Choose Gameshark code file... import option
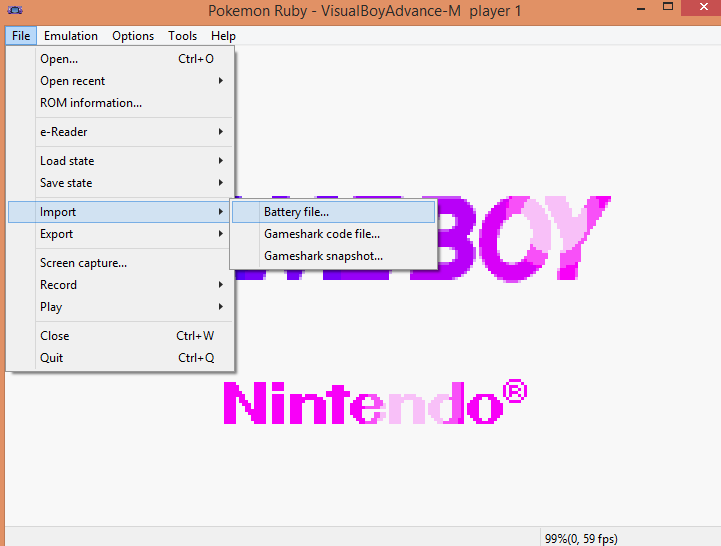This screenshot has height=546, width=721. click(333, 234)
